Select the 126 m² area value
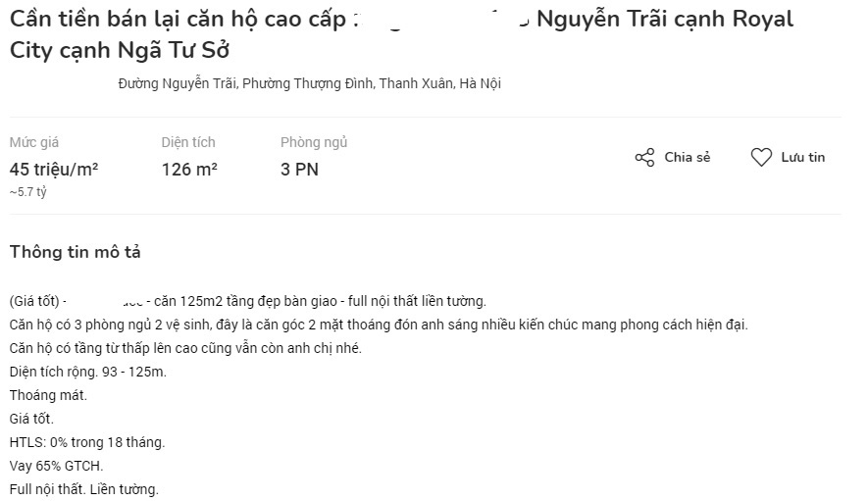 pyautogui.click(x=189, y=170)
